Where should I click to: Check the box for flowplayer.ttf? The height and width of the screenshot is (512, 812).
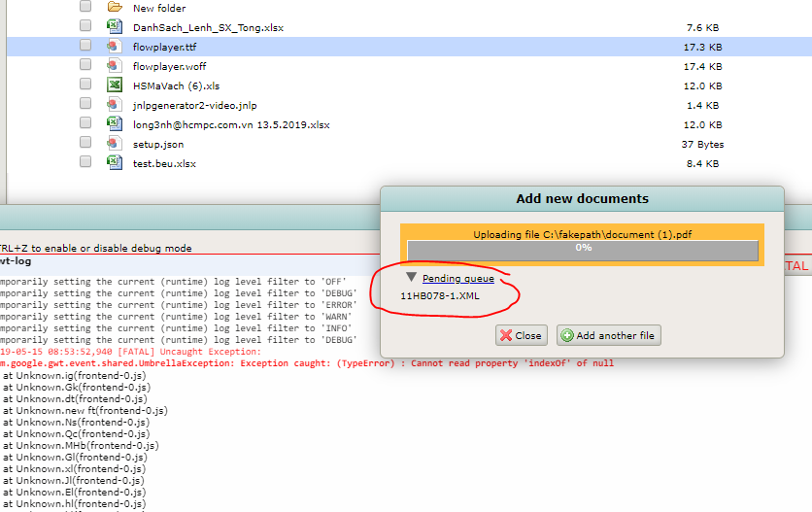[x=85, y=47]
